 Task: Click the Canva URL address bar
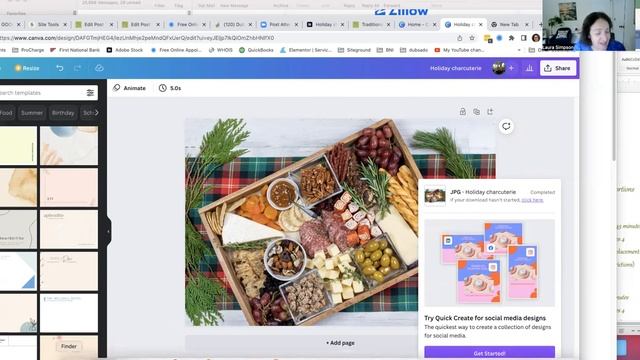[x=224, y=38]
